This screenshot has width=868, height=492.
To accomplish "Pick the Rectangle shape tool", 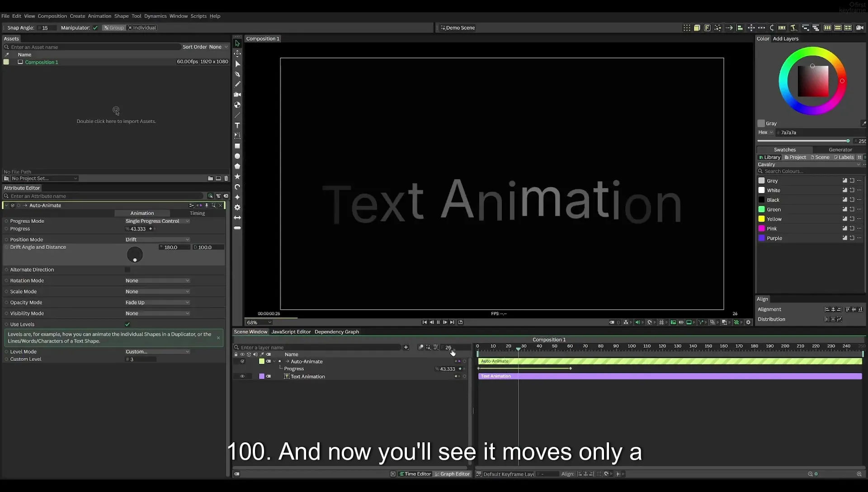I will pos(237,146).
